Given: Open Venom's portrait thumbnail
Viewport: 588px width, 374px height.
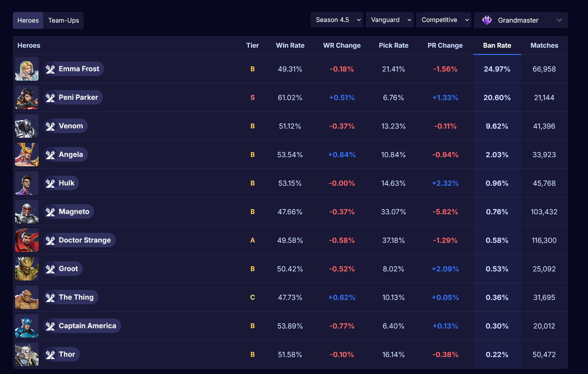Looking at the screenshot, I should [x=27, y=126].
